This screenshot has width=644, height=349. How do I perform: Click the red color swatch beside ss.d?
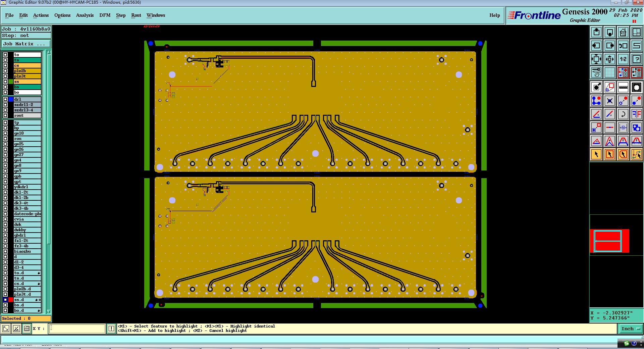[11, 300]
